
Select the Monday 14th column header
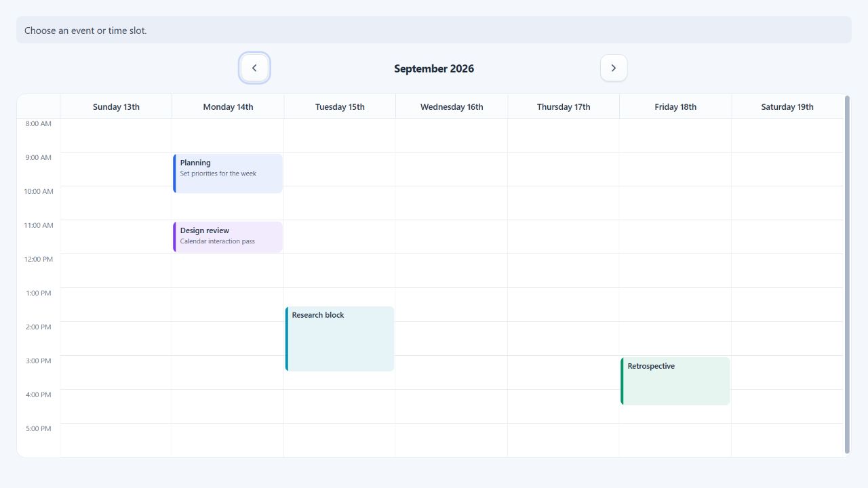coord(228,106)
